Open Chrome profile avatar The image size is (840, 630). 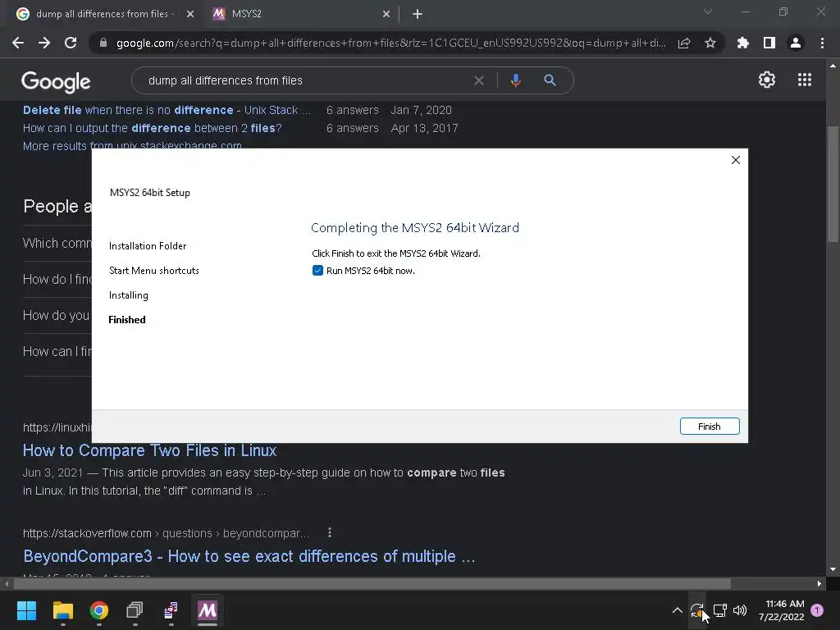pos(796,43)
